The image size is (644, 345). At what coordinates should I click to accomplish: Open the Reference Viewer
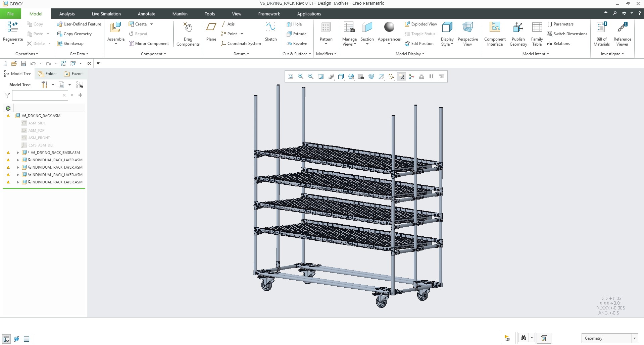[x=622, y=34]
